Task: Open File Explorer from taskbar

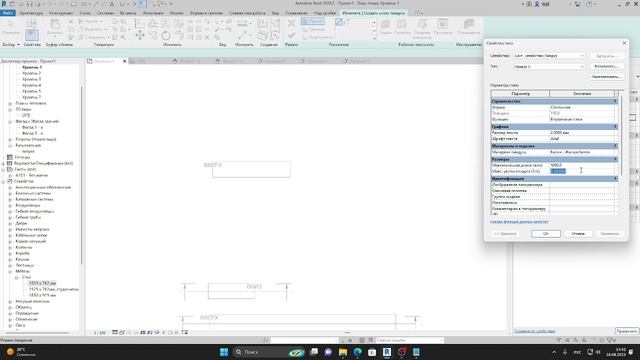Action: (x=343, y=352)
